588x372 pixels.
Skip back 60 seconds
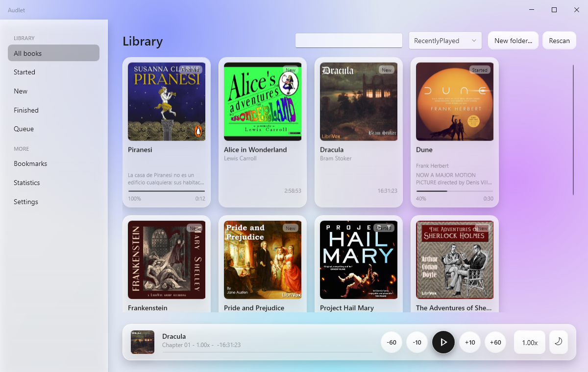pos(392,342)
